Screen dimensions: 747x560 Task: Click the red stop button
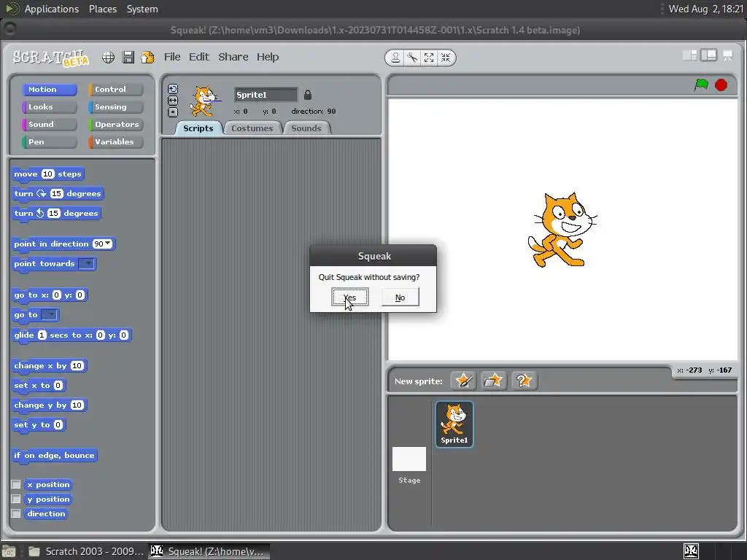(721, 85)
